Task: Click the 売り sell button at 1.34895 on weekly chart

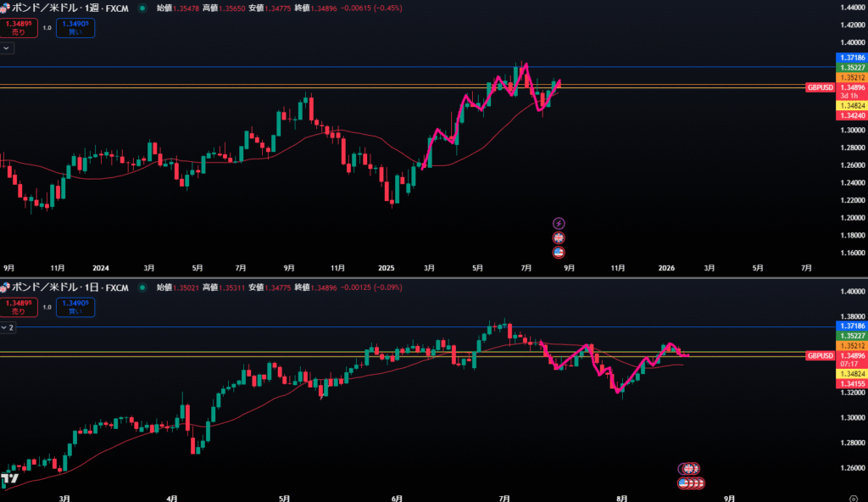Action: 19,28
